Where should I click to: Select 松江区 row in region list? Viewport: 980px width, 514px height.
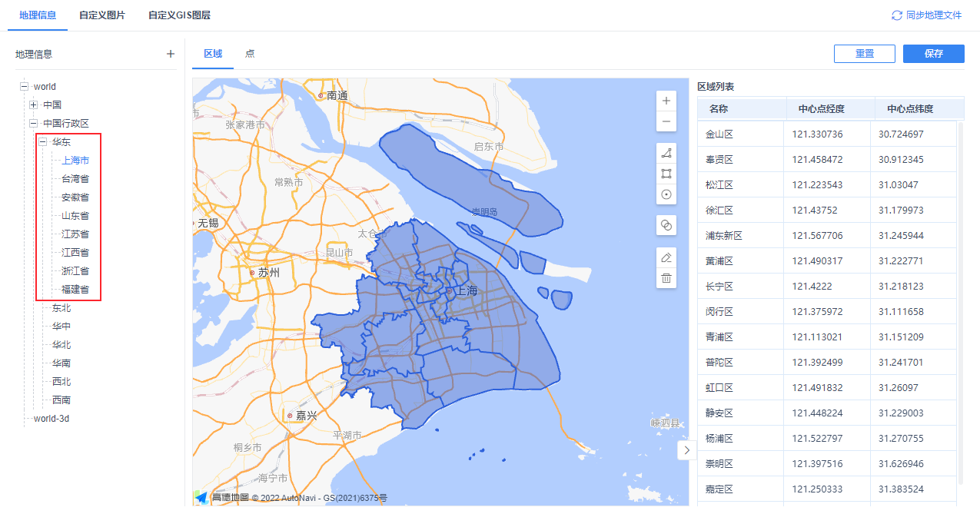point(827,185)
